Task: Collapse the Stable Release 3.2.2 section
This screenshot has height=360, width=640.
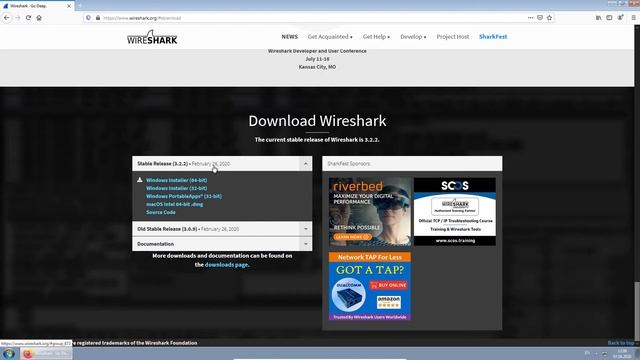Action: click(x=222, y=163)
